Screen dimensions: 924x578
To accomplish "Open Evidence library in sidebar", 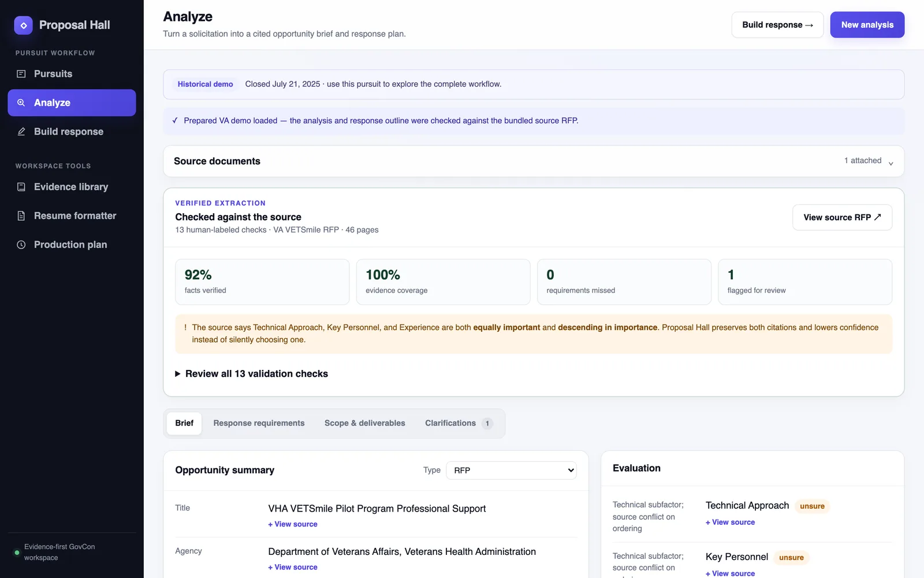I will tap(72, 187).
